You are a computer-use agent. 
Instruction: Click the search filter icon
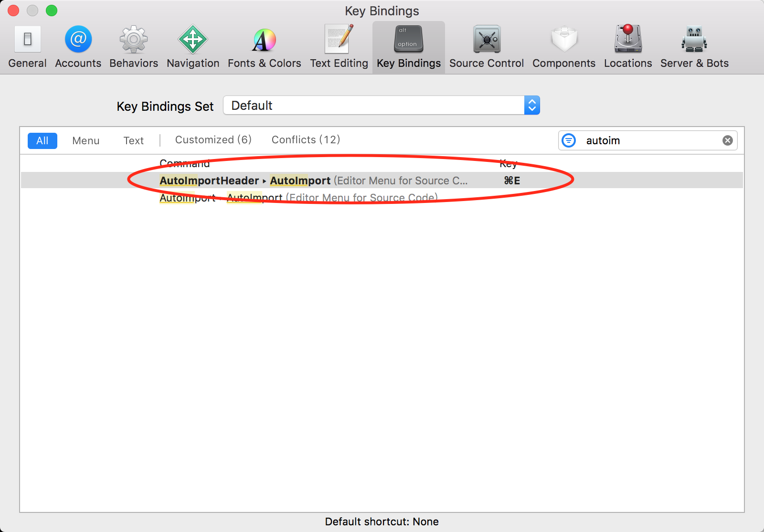[569, 140]
